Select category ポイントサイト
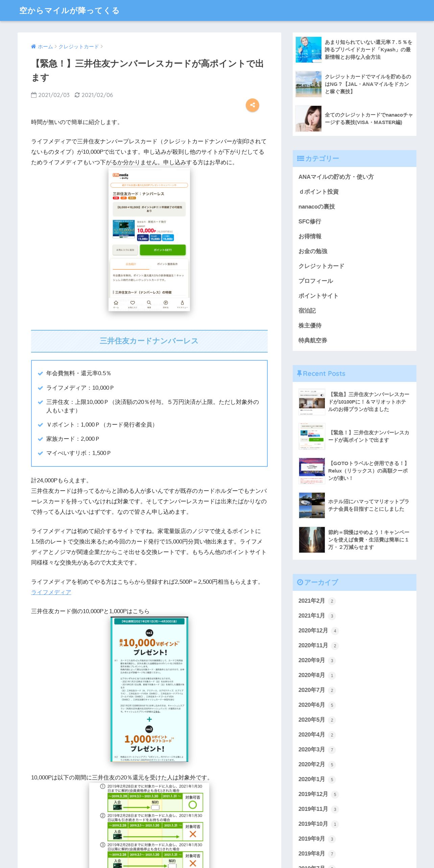This screenshot has height=868, width=434. pos(318,296)
